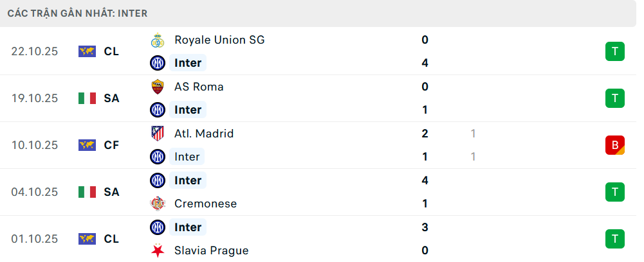
Task: Click the Atl. Madrid club crest
Action: 158,134
